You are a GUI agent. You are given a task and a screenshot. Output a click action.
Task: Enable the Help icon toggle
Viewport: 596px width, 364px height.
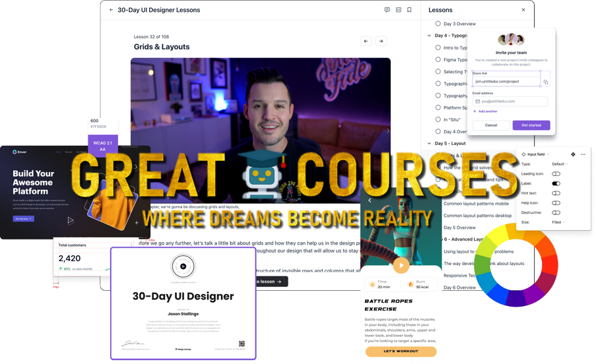tap(556, 203)
